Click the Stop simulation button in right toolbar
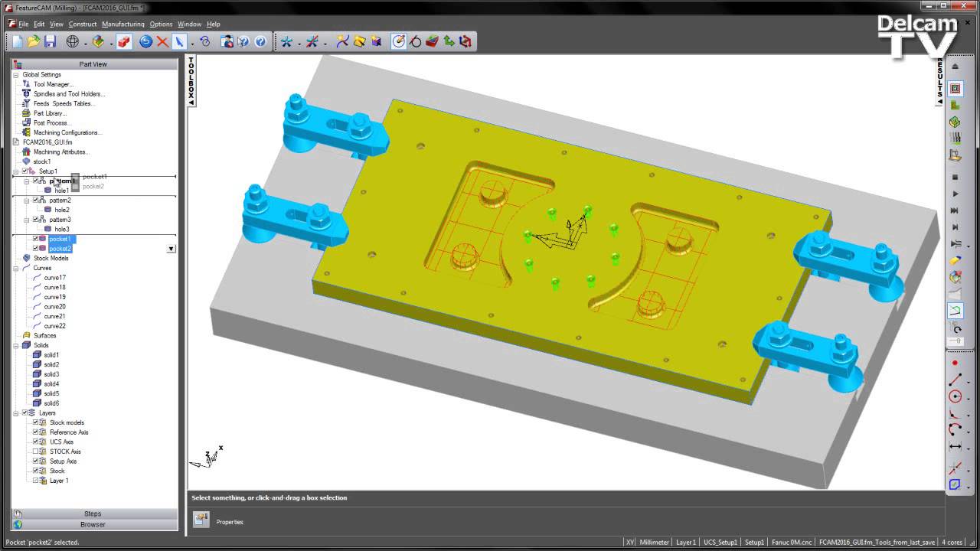Image resolution: width=980 pixels, height=551 pixels. point(955,178)
